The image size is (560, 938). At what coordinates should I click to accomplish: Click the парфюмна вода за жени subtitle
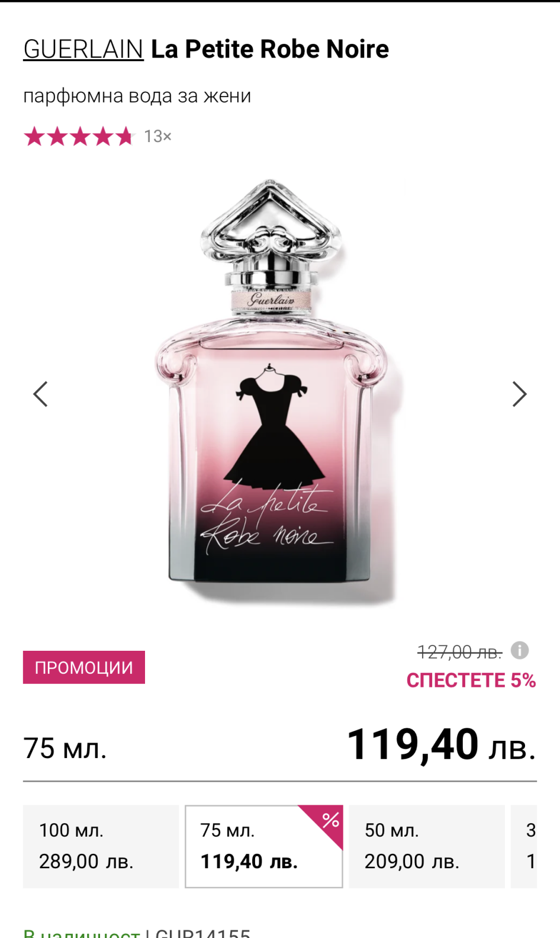(x=137, y=96)
